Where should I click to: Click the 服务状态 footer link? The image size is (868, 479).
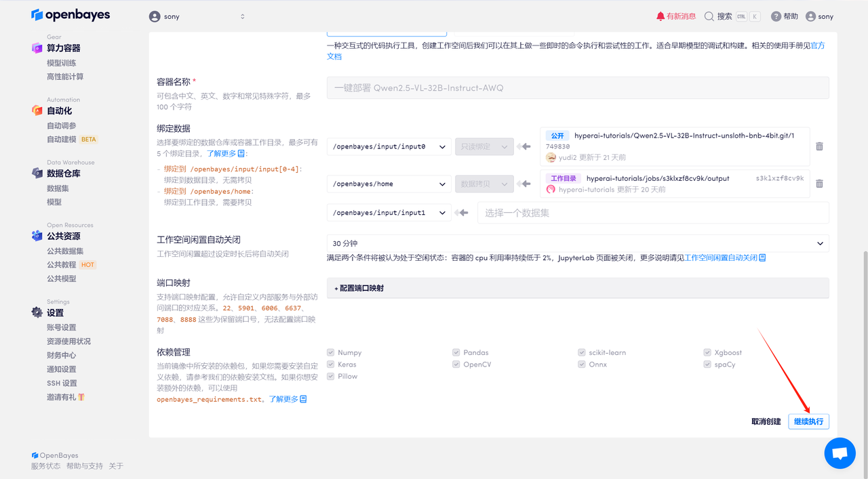coord(45,466)
